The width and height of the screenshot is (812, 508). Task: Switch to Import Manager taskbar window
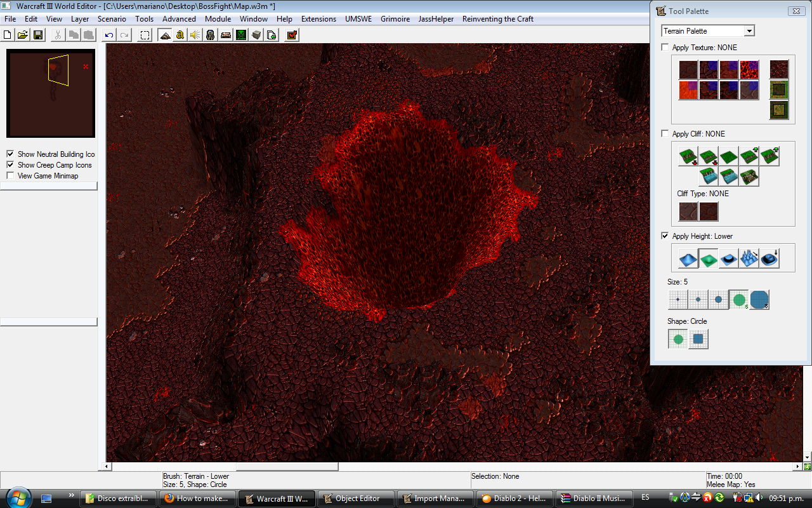436,498
